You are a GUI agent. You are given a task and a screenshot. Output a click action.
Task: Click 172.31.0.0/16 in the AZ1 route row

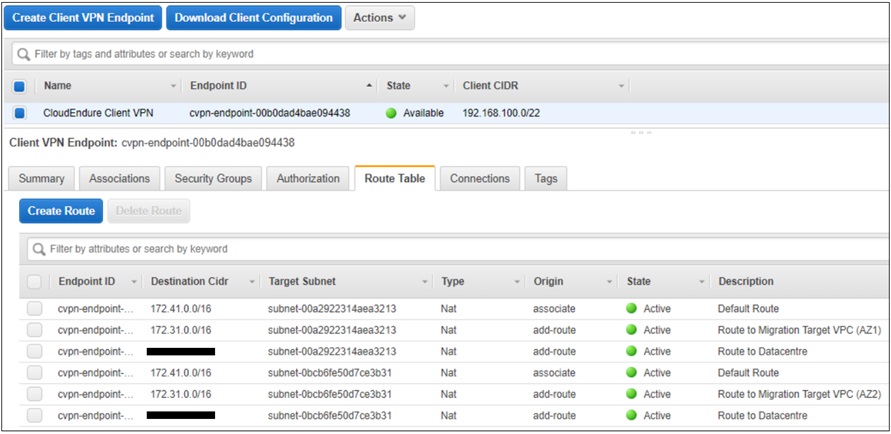[181, 330]
